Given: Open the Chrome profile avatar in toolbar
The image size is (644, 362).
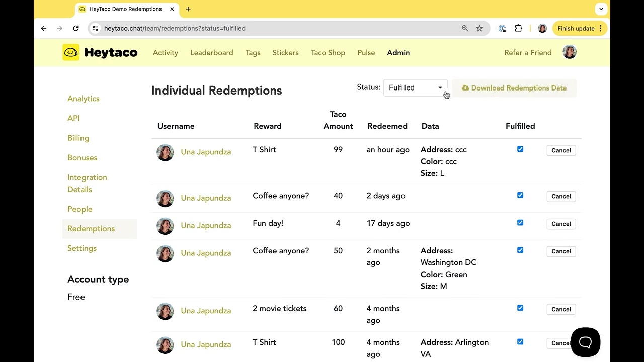Looking at the screenshot, I should (542, 29).
